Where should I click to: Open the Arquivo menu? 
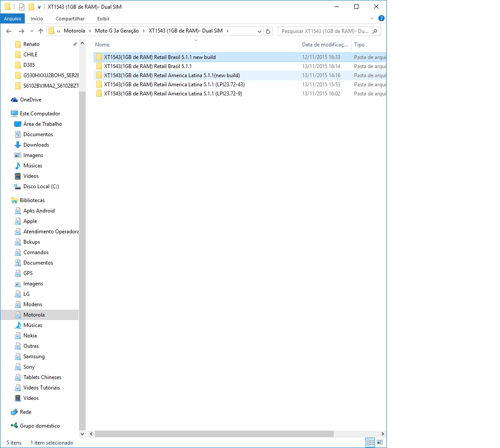pos(13,19)
